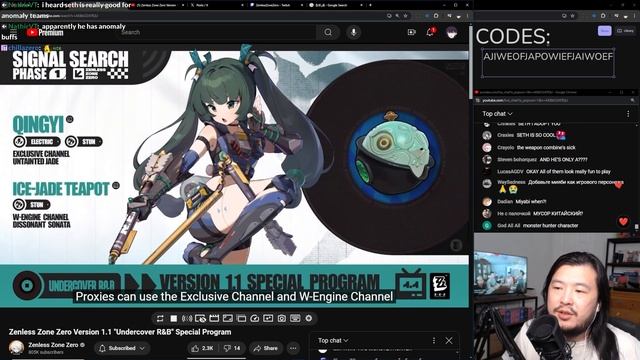The image size is (640, 360).
Task: Click the stop square icon in video toolbar
Action: (x=173, y=318)
